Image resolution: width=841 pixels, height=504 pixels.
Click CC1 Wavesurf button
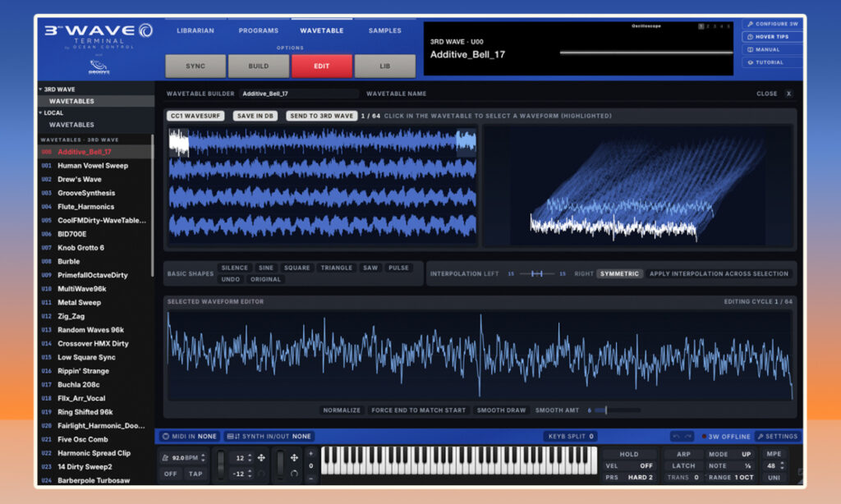click(195, 116)
